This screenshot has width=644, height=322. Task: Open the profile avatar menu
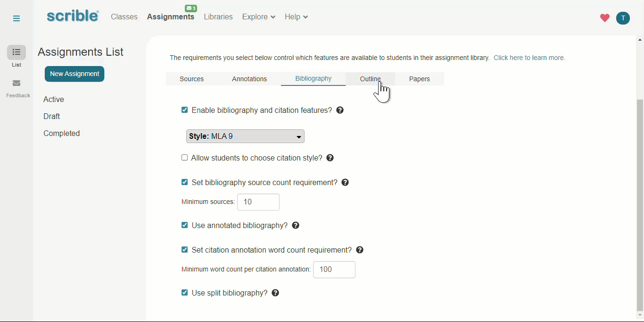623,18
